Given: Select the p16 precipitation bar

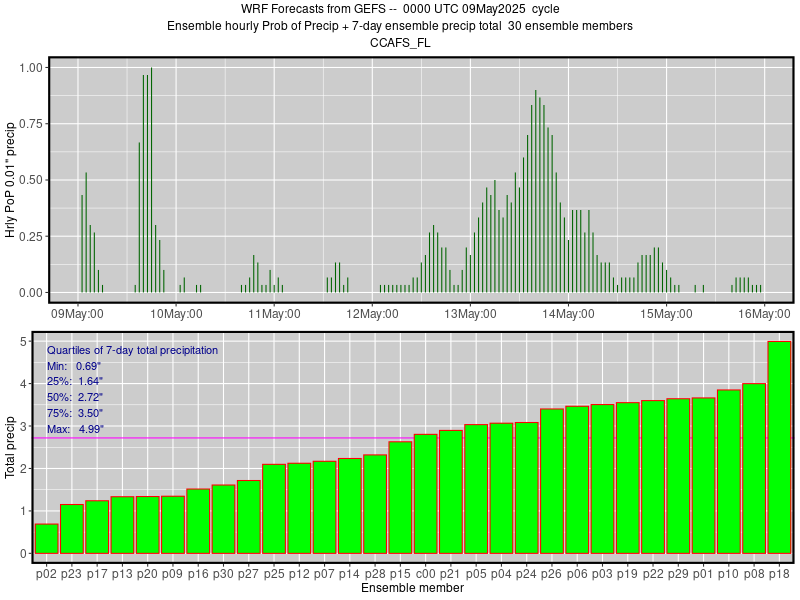Looking at the screenshot, I should [198, 521].
